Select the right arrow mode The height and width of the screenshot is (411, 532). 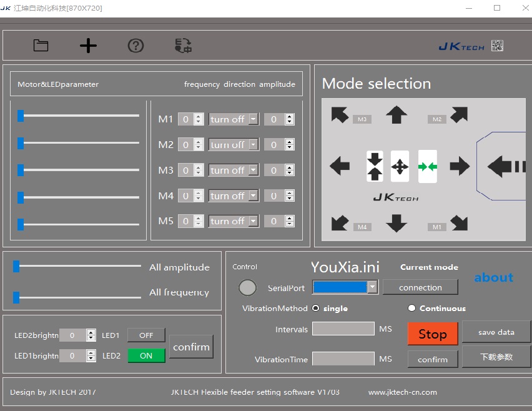tap(460, 166)
